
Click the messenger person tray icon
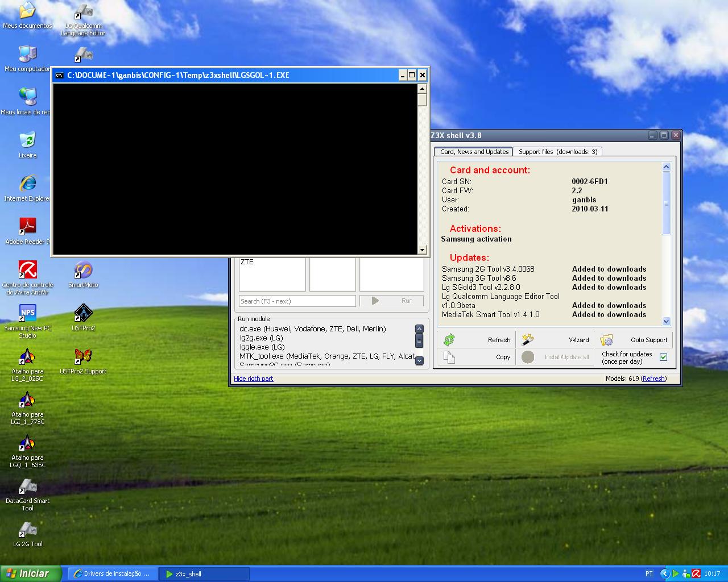[x=686, y=573]
